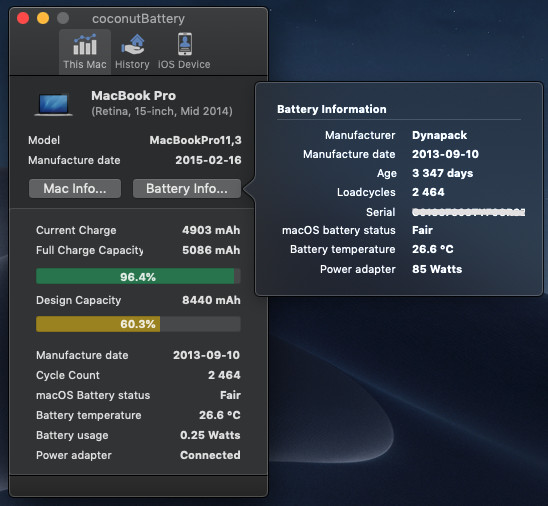Click the MacBook Pro laptop thumbnail

[53, 104]
